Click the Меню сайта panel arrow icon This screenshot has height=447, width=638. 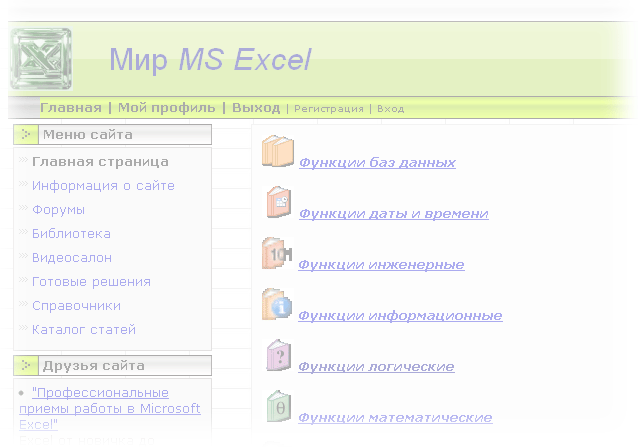tap(26, 134)
